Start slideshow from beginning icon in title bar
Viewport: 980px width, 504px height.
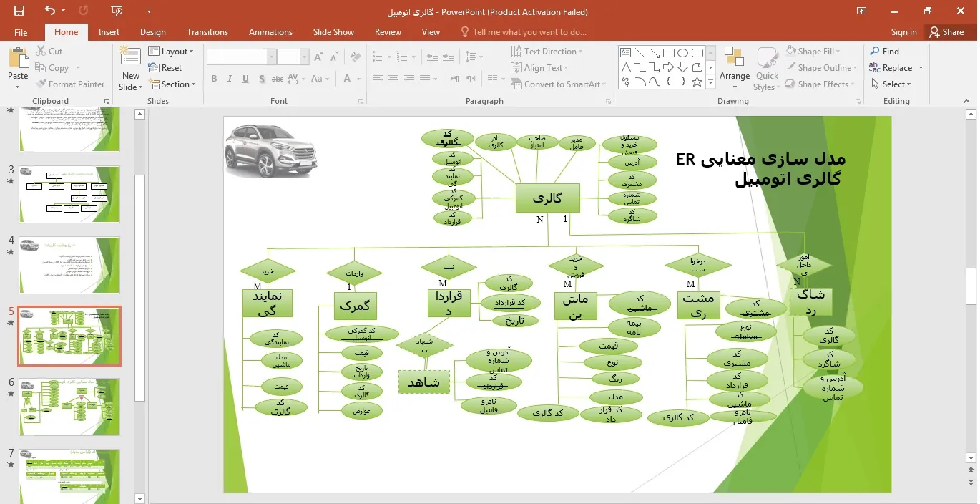[117, 11]
